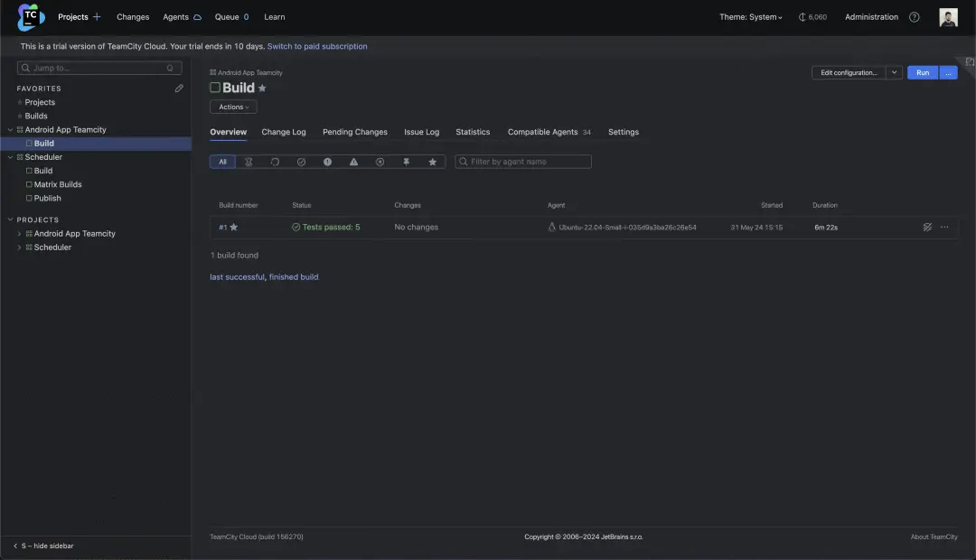Click the Run button

(923, 73)
